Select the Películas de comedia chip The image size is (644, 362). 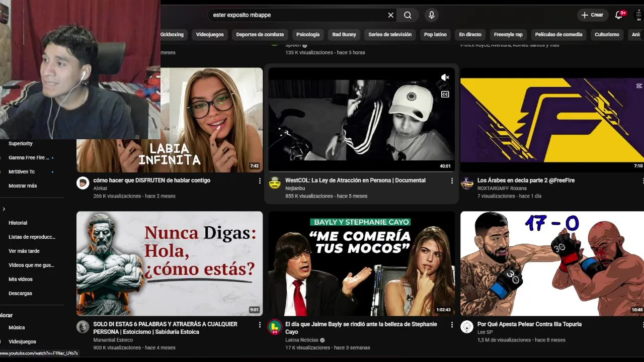click(x=558, y=35)
